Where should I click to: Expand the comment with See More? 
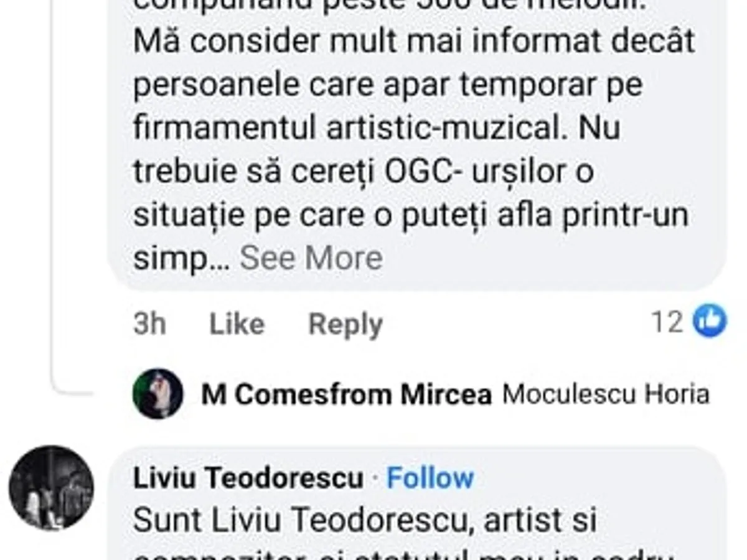click(311, 258)
